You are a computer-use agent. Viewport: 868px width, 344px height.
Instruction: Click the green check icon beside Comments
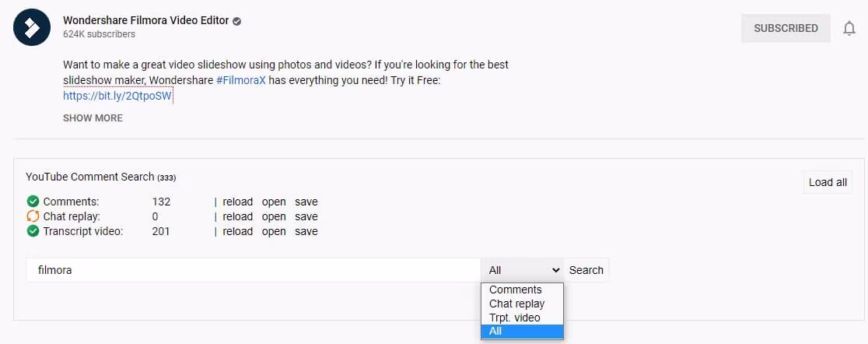coord(33,202)
